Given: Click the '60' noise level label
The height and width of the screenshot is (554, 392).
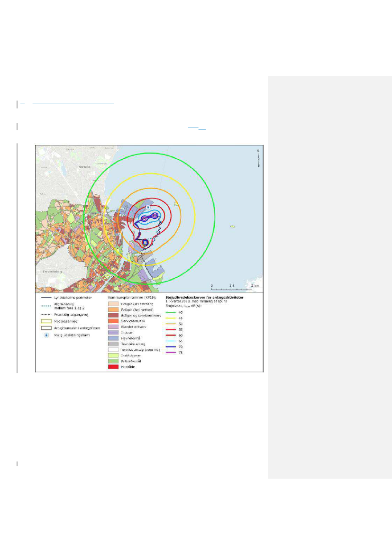Looking at the screenshot, I should [x=181, y=336].
